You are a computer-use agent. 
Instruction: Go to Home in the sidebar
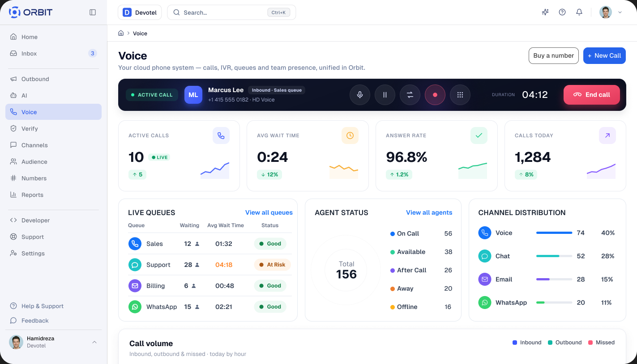[x=53, y=37]
